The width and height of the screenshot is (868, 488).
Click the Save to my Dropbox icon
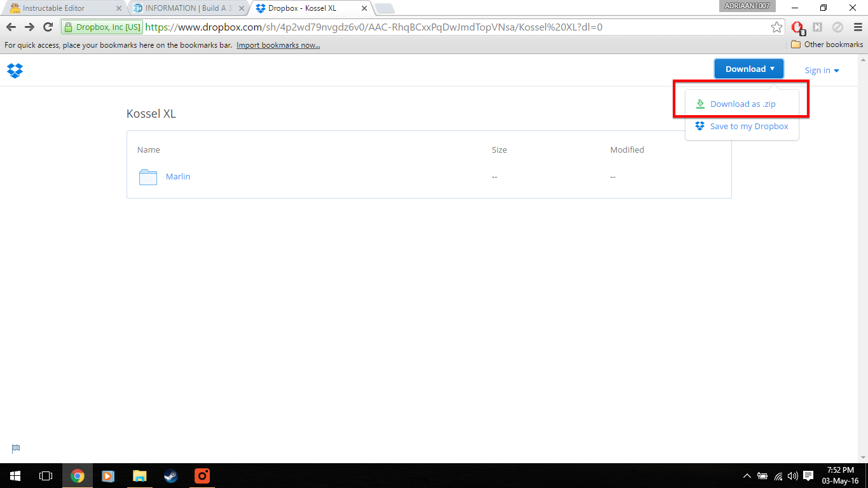(x=699, y=126)
